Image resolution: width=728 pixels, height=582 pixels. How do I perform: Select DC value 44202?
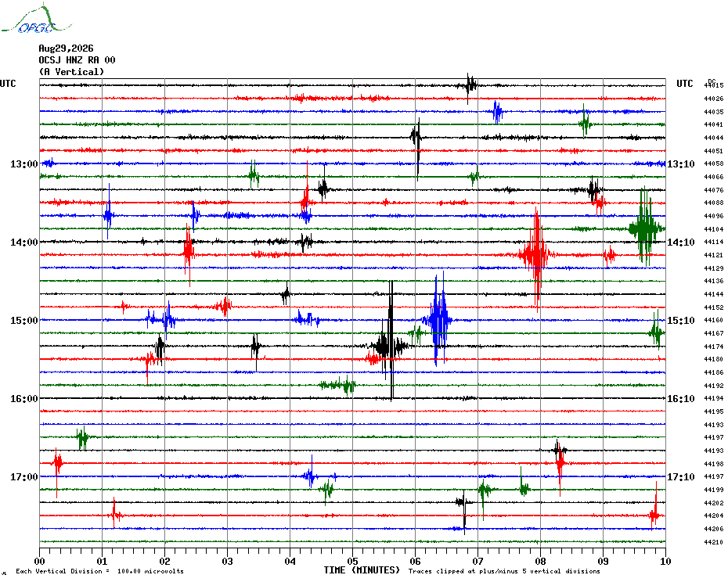[714, 503]
